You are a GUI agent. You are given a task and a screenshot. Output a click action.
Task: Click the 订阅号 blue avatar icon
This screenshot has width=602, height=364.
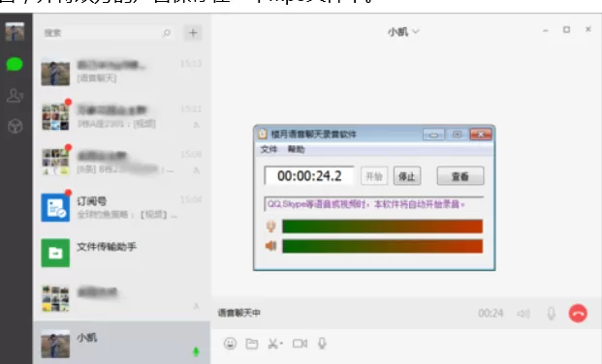click(x=55, y=207)
